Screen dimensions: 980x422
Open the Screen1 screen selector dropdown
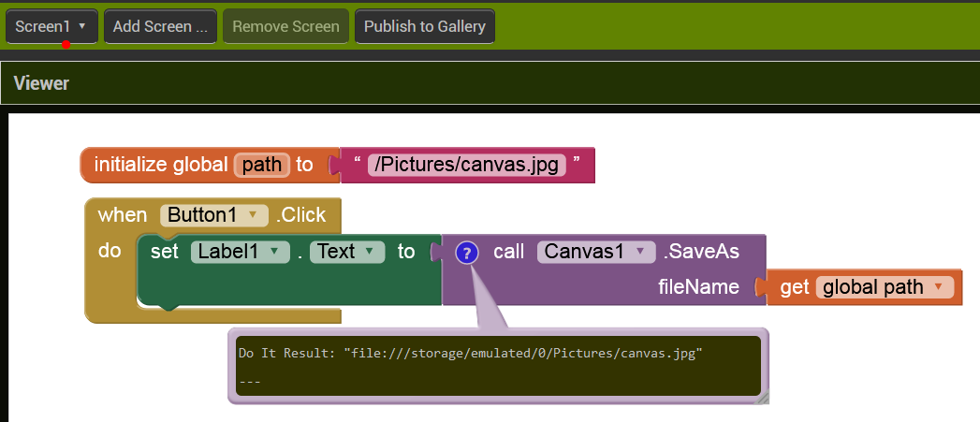[51, 26]
